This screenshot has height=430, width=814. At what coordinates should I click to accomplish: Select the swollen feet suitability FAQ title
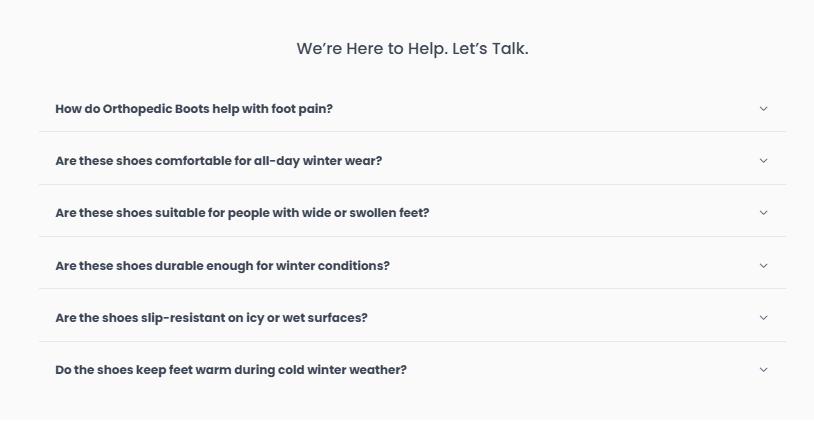pyautogui.click(x=242, y=213)
